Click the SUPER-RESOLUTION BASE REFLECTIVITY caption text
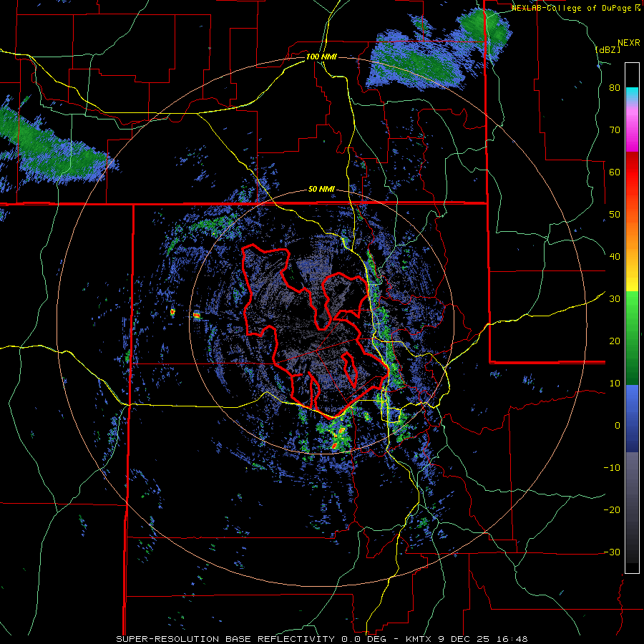644x644 pixels. click(x=225, y=639)
